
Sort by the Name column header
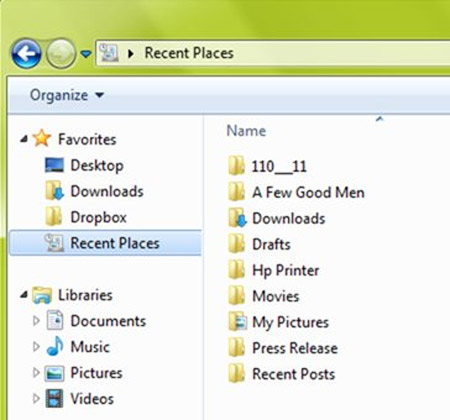point(246,131)
